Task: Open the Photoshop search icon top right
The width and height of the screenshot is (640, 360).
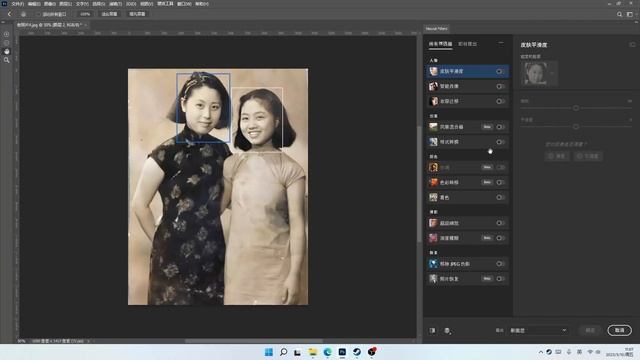Action: [x=619, y=14]
